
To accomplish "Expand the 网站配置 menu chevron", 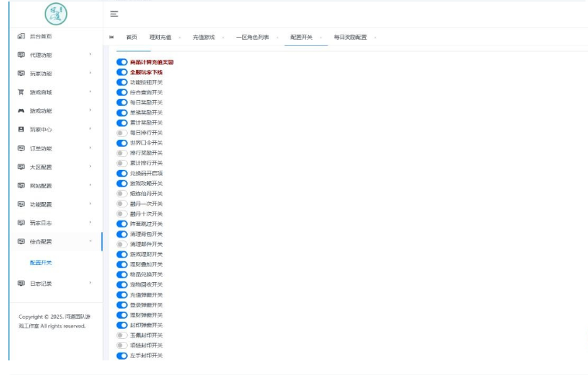I will (x=91, y=185).
